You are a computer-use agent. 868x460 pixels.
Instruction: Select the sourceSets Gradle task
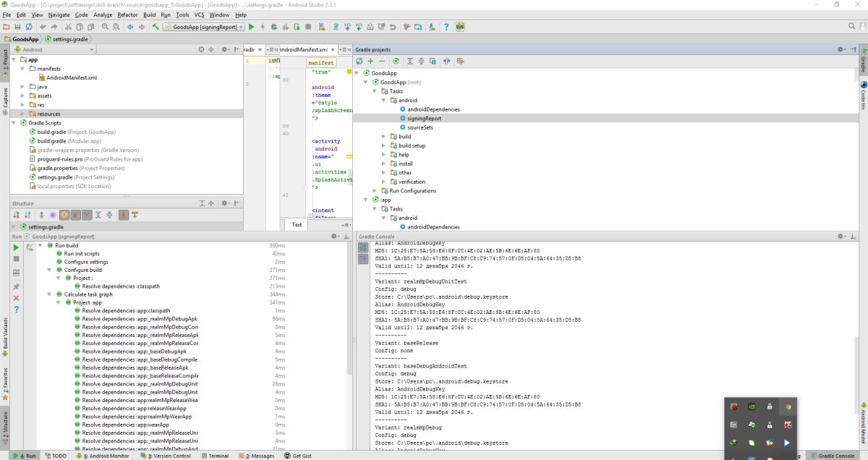(420, 127)
